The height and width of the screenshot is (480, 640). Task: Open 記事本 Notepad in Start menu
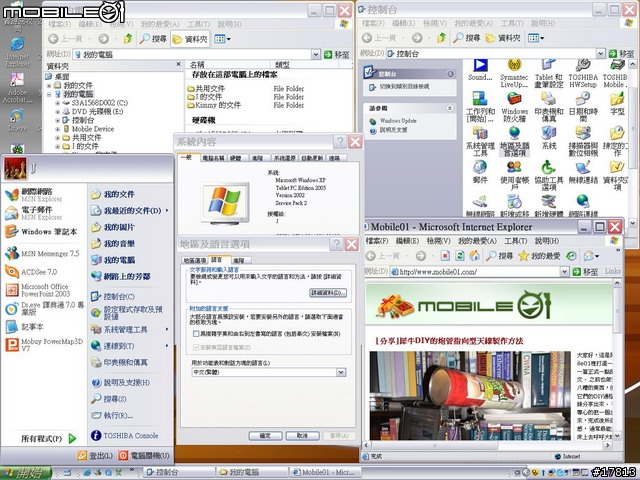click(x=24, y=327)
